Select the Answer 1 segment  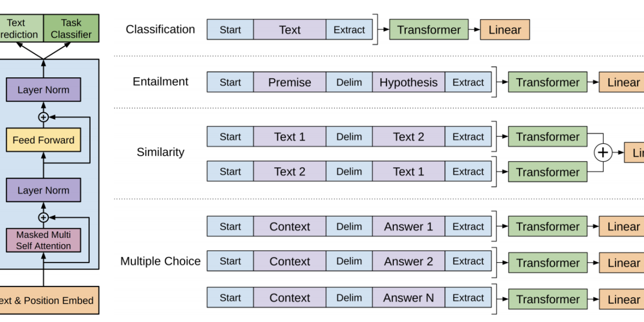408,226
